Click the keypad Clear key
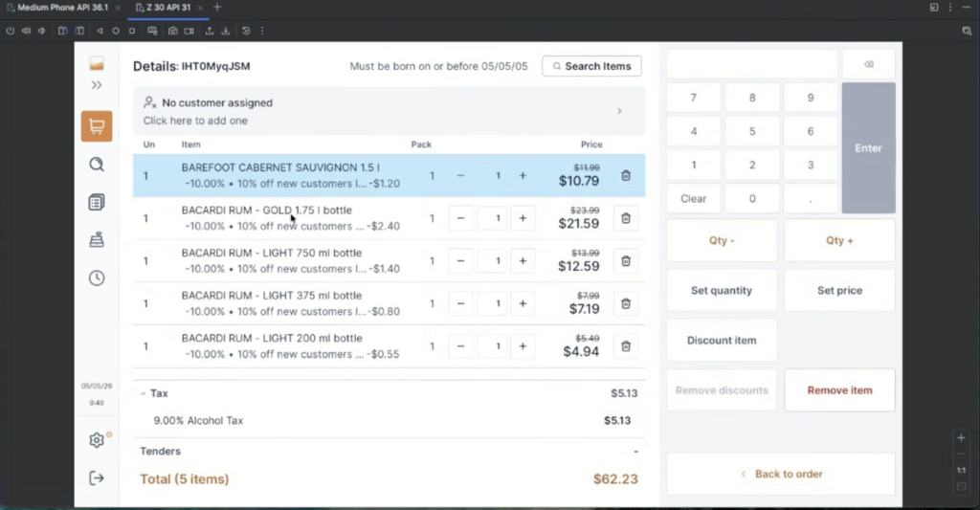Screen dimensions: 980x510 pyautogui.click(x=693, y=199)
